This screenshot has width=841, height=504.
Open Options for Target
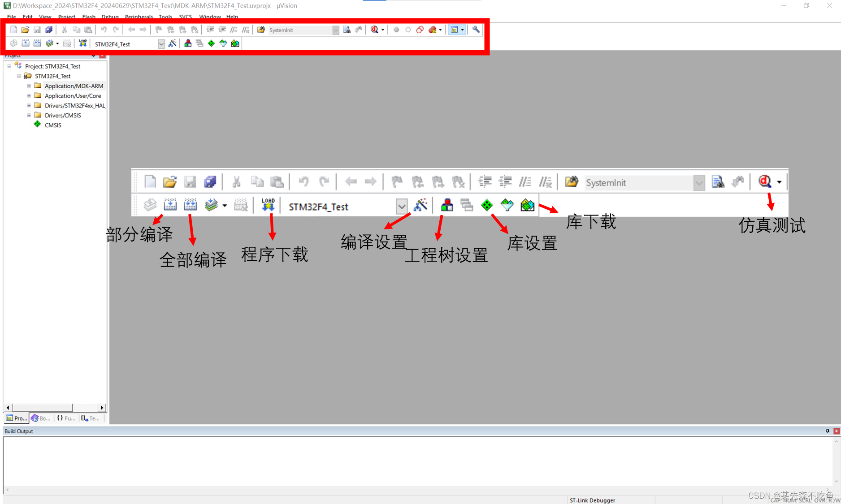(x=172, y=43)
